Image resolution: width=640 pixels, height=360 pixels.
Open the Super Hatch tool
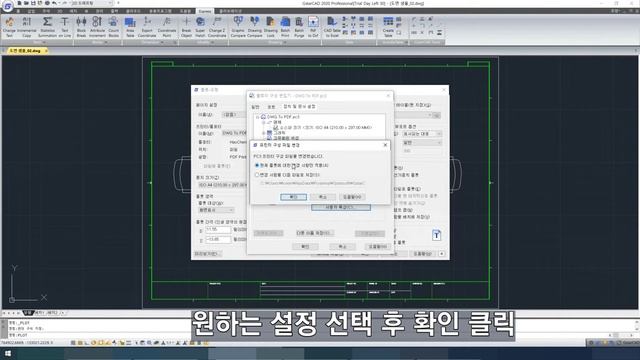[200, 27]
